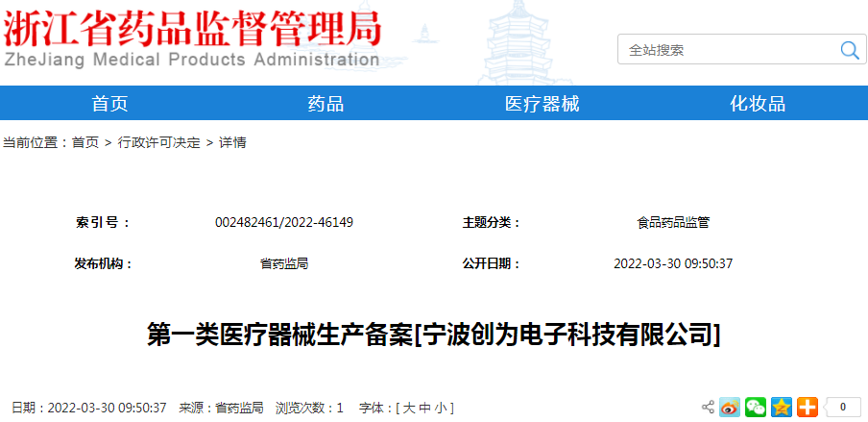Viewport: 868px width, 422px height.
Task: Open the 首页 navigation tab
Action: pyautogui.click(x=109, y=104)
